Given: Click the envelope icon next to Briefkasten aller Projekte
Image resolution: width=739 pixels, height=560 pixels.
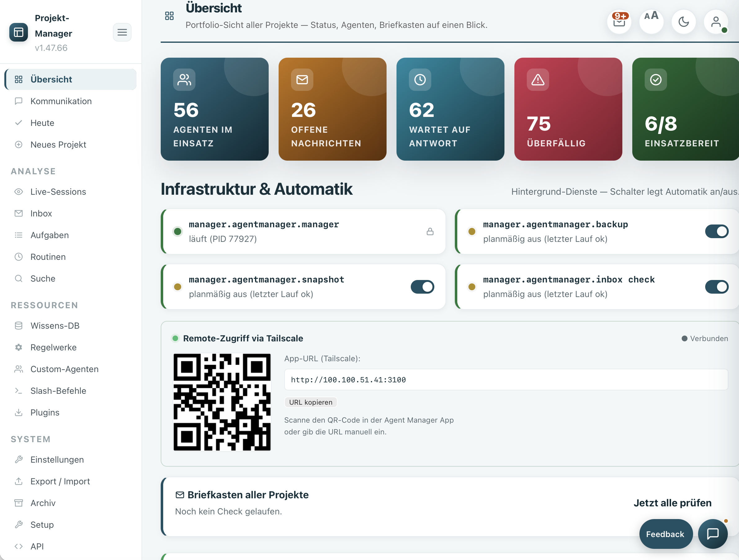Looking at the screenshot, I should click(x=180, y=495).
